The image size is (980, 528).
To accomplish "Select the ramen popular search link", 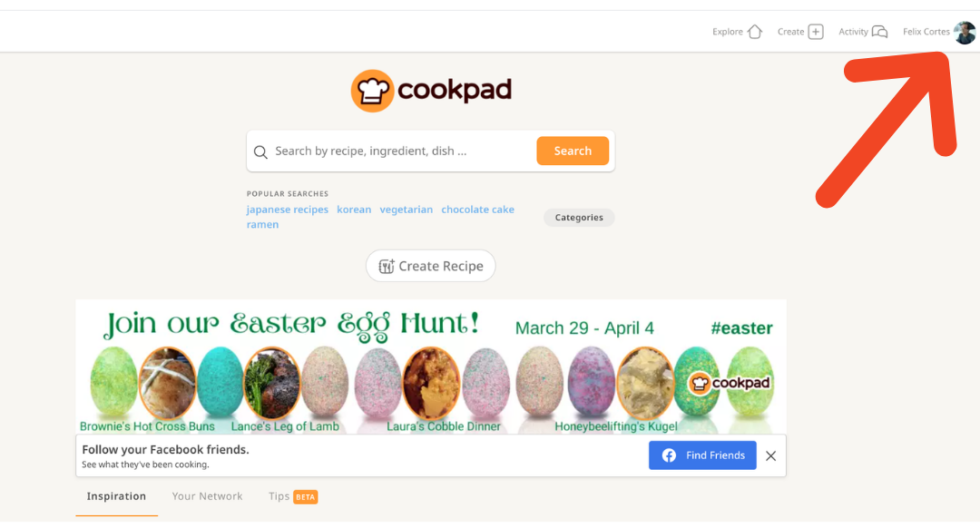I will 262,224.
